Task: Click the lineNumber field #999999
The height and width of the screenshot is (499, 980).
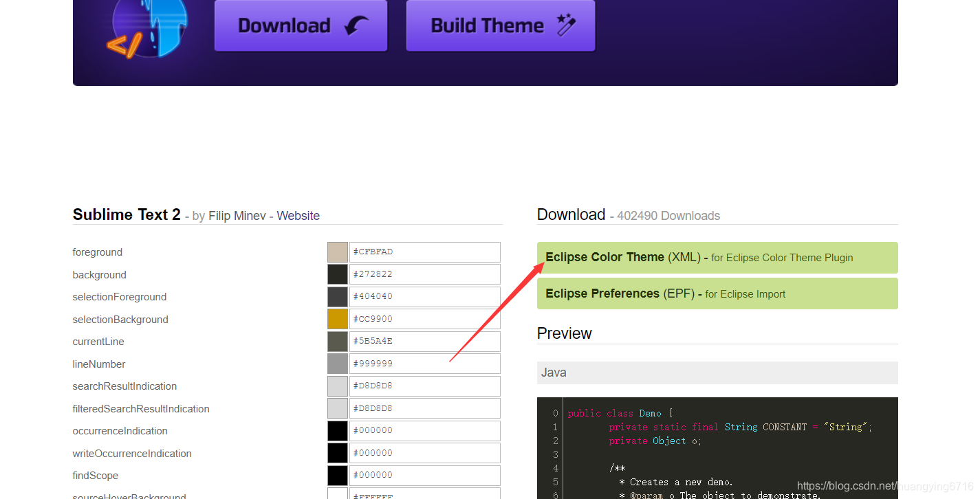Action: (x=425, y=364)
